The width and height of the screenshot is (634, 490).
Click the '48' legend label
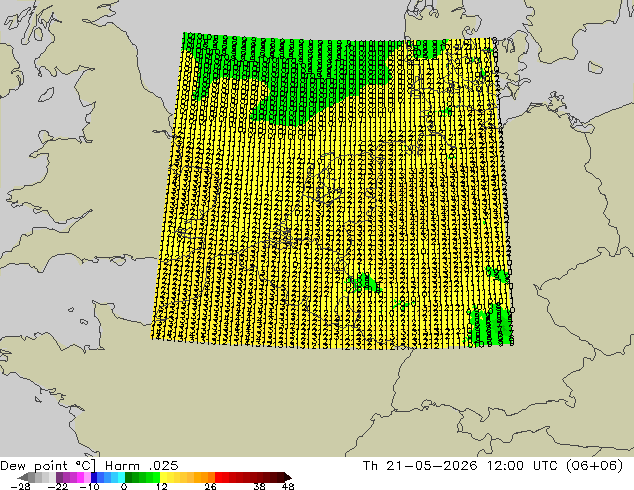[288, 486]
